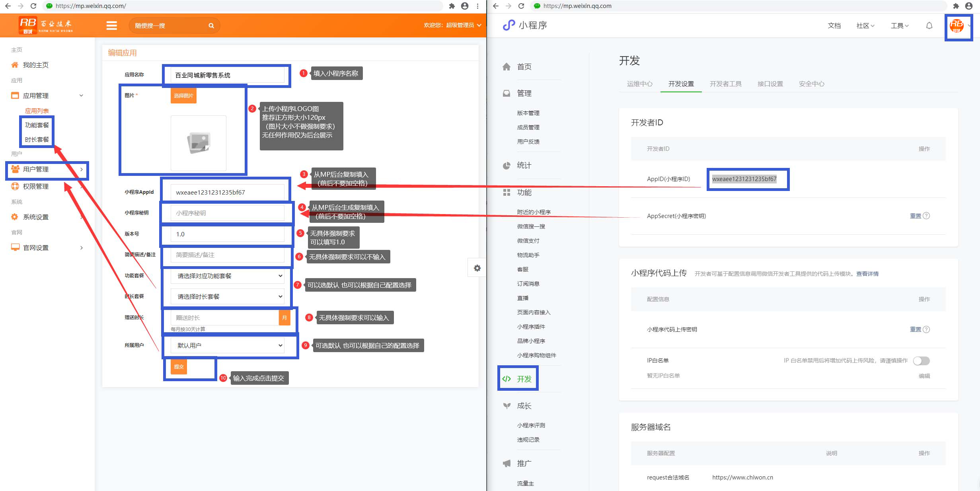Open the 时长套餐 selection dropdown
This screenshot has width=980, height=491.
[x=227, y=296]
